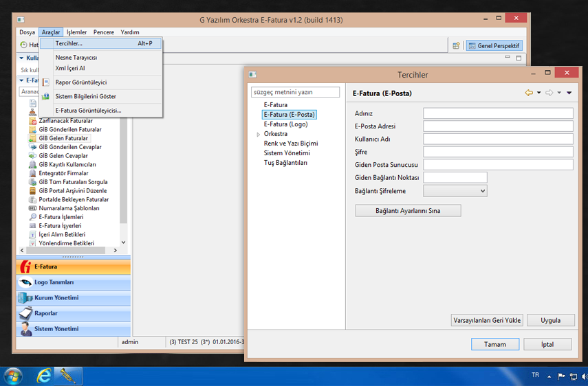Click the E-Fatura İşyerleri icon
This screenshot has width=588, height=386.
tap(32, 226)
